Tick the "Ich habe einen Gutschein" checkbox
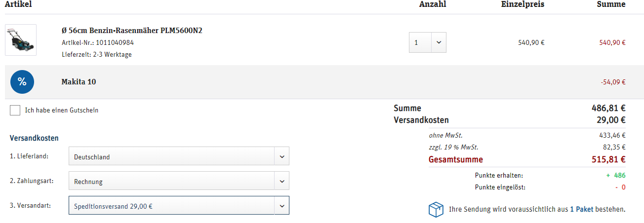Image resolution: width=644 pixels, height=223 pixels. click(15, 110)
